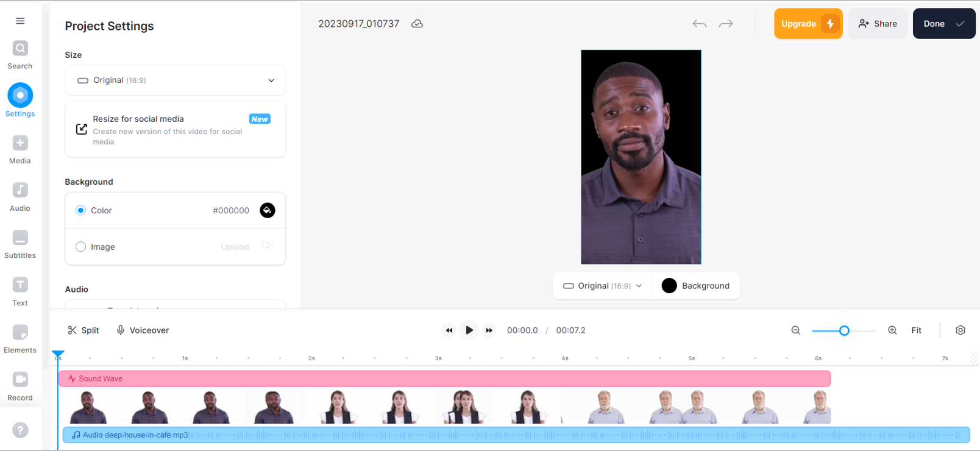Click the #000000 color hex value
The width and height of the screenshot is (980, 451).
click(231, 210)
